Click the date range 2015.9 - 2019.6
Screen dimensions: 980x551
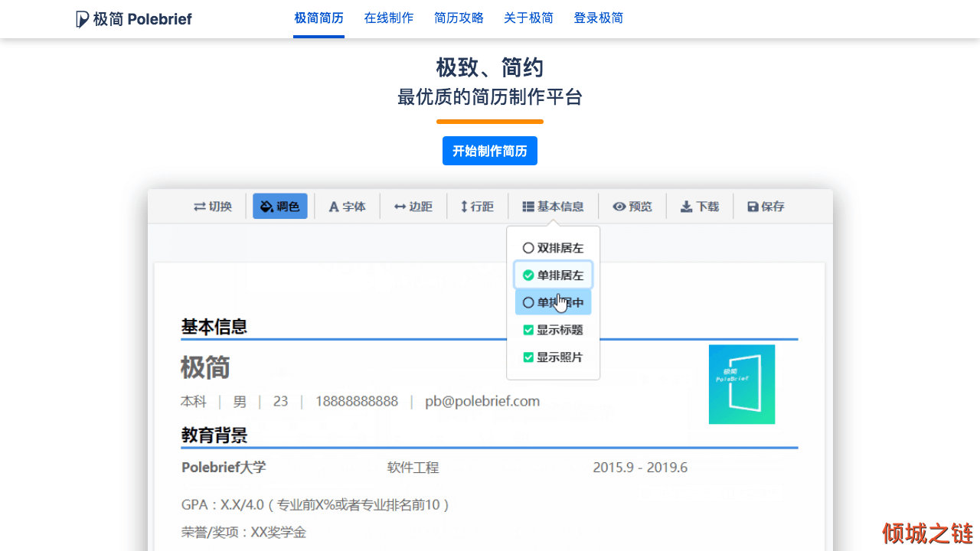coord(640,468)
